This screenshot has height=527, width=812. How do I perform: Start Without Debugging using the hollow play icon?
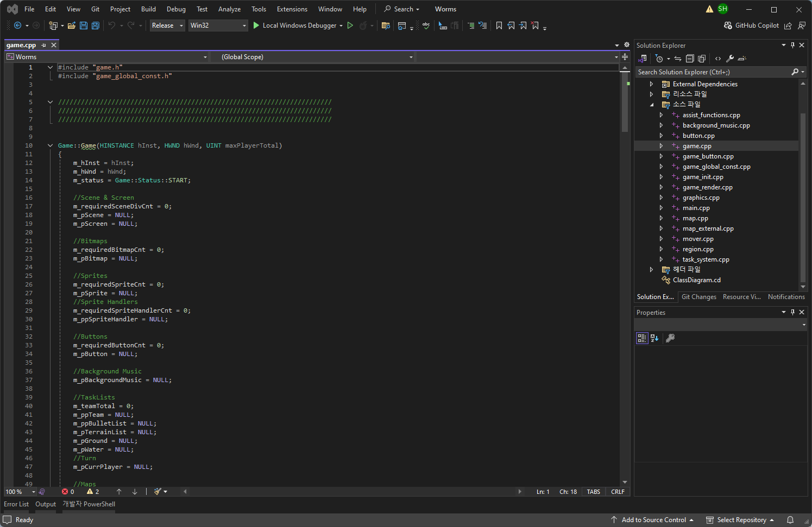[350, 26]
